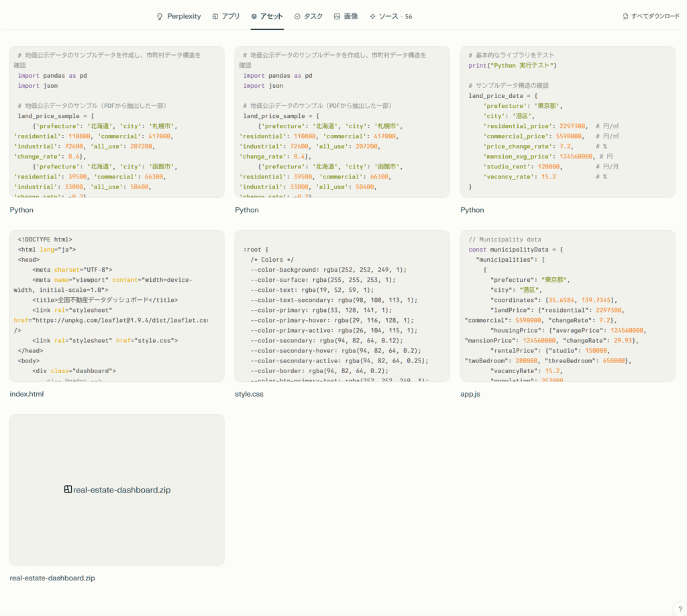This screenshot has height=616, width=687.
Task: Open the Python 実行テスト code preview
Action: [568, 121]
